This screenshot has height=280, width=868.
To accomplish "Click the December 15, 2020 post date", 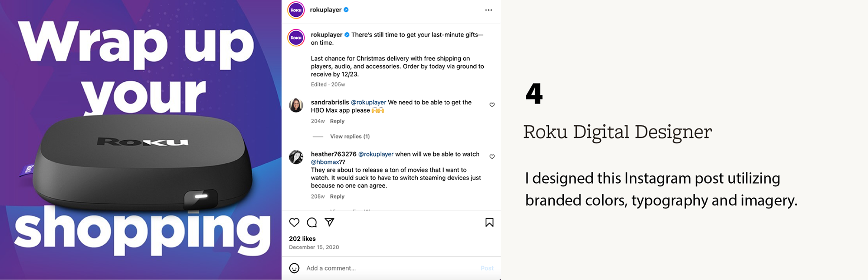I will tap(314, 247).
